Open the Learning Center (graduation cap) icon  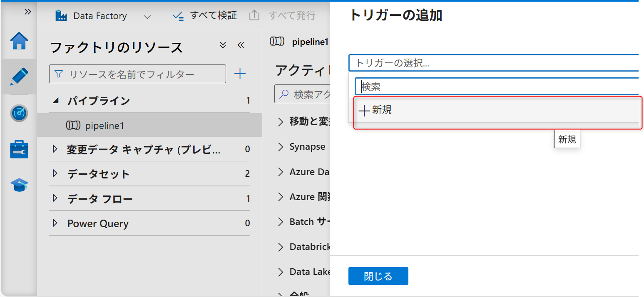(x=18, y=184)
